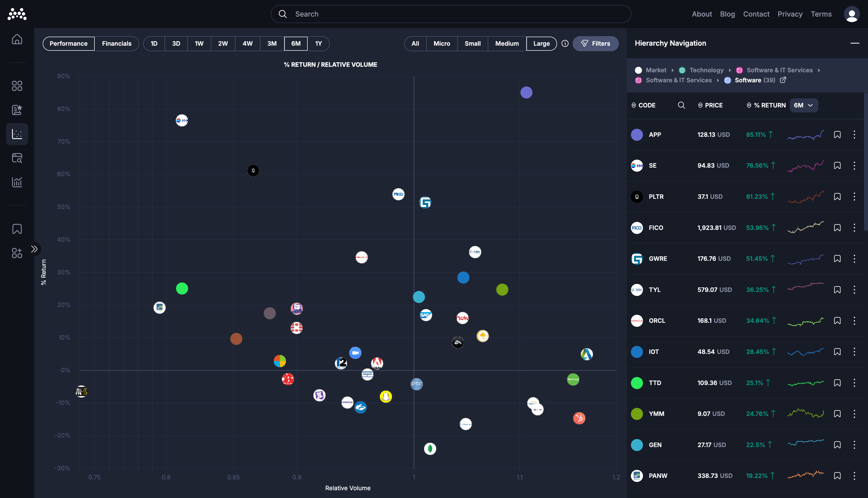
Task: Click the green TTD bubble on chart
Action: click(x=182, y=289)
